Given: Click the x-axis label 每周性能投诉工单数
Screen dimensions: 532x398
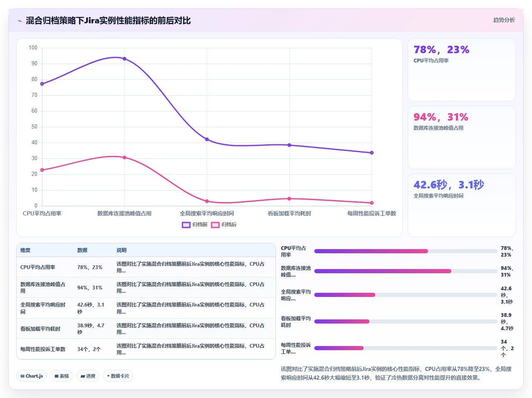Looking at the screenshot, I should (x=372, y=213).
